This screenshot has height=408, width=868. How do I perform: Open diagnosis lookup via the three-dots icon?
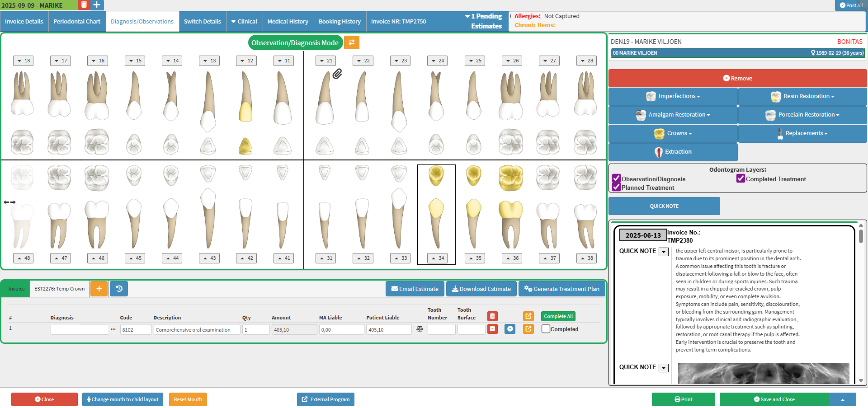[x=113, y=329]
